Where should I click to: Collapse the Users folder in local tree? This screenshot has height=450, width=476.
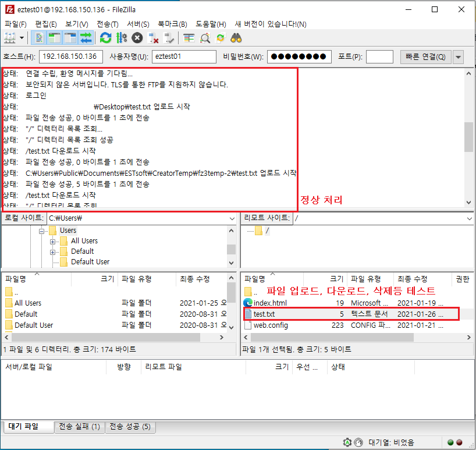pos(41,231)
